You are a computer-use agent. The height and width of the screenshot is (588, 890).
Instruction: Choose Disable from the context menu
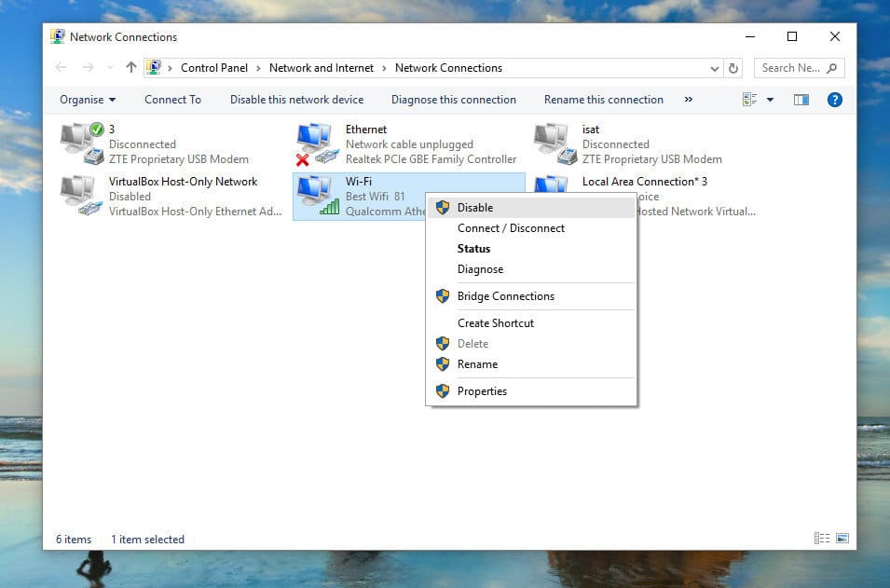coord(531,208)
